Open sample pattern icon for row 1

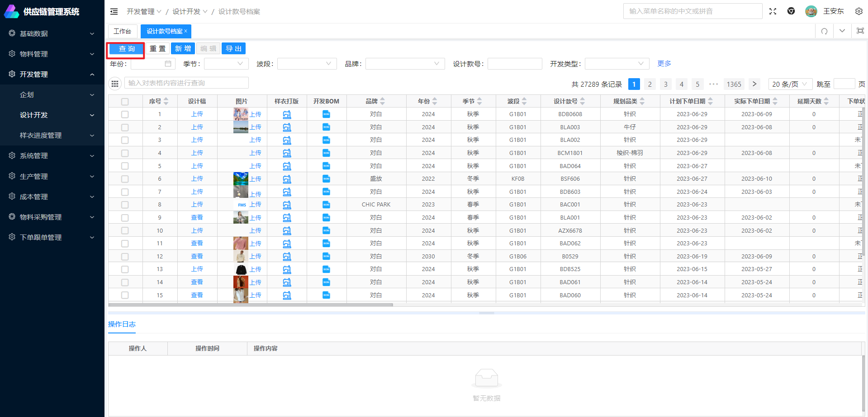click(x=287, y=114)
